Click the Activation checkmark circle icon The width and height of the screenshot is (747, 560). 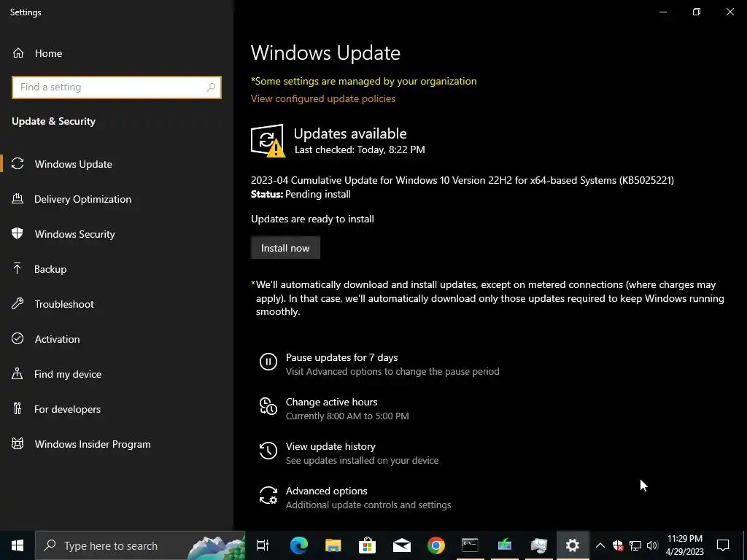[x=18, y=338]
